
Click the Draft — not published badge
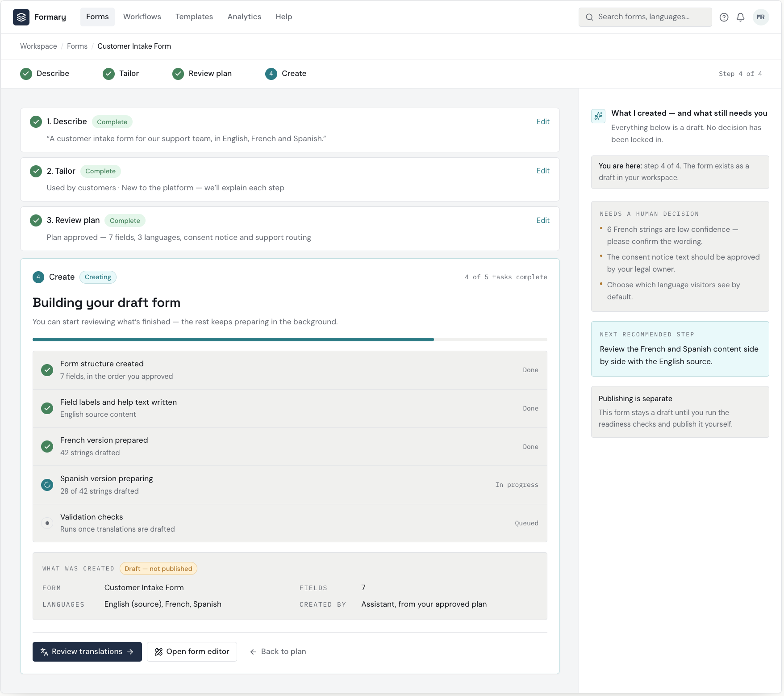pos(158,569)
